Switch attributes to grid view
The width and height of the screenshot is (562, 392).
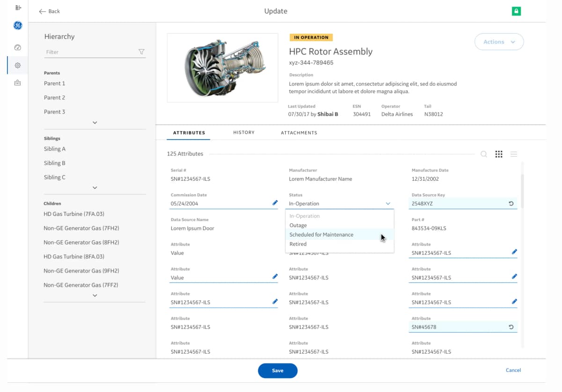pyautogui.click(x=499, y=154)
